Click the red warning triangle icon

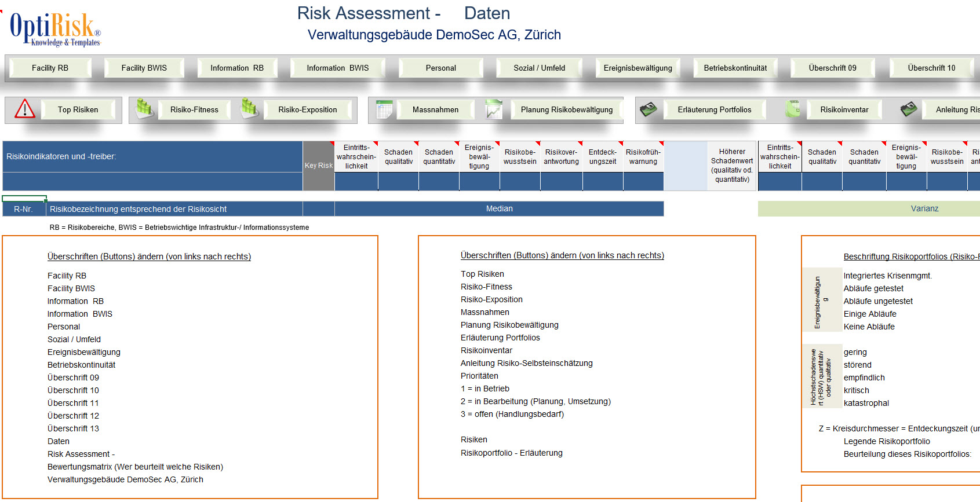(x=25, y=109)
